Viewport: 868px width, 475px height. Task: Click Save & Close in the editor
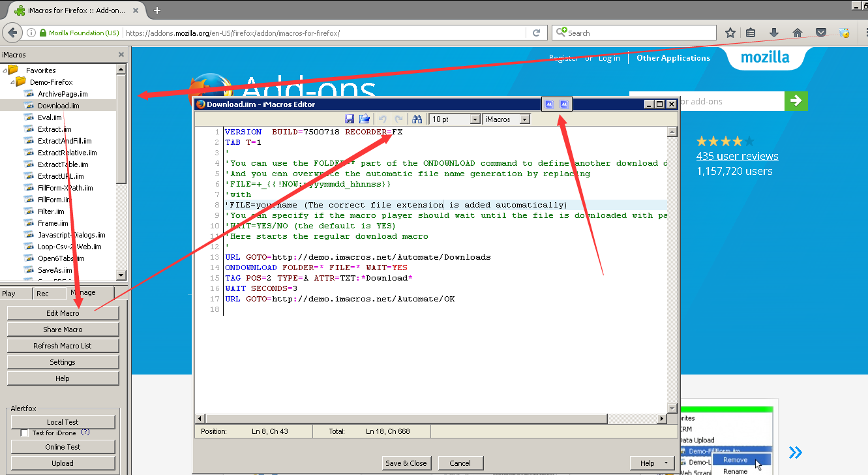point(406,463)
